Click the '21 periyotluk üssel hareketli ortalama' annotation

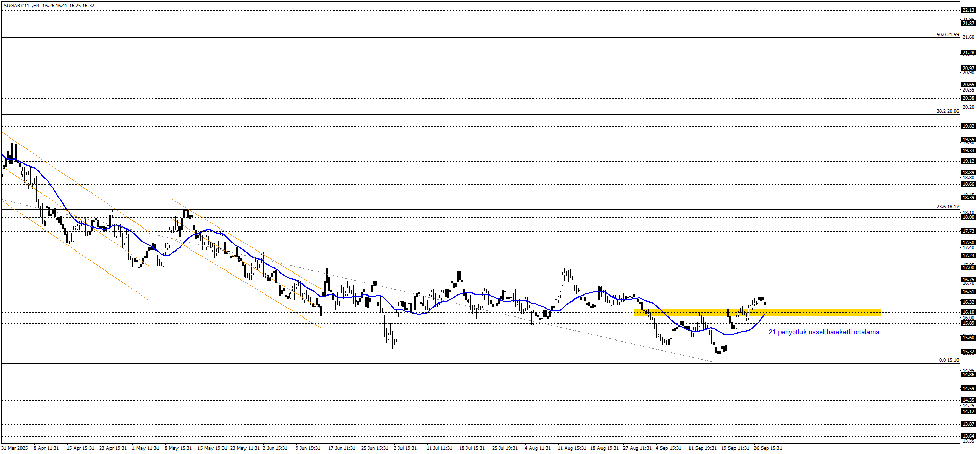(x=823, y=332)
